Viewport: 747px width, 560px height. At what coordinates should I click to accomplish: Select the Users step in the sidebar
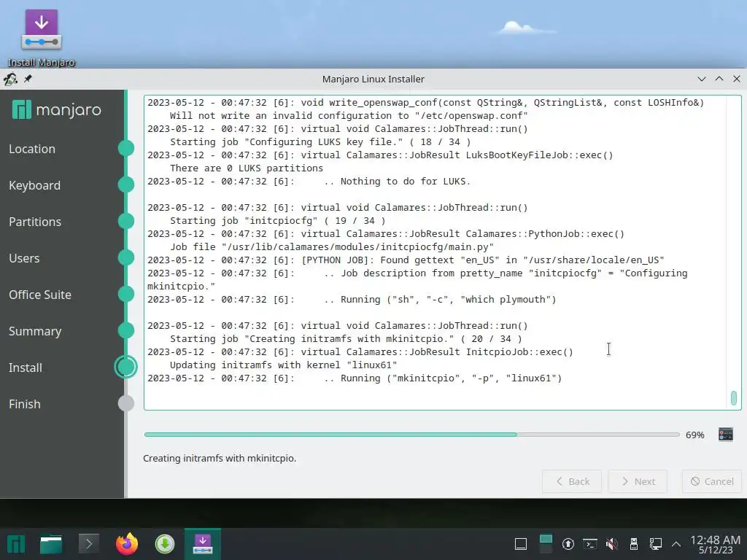pos(24,258)
